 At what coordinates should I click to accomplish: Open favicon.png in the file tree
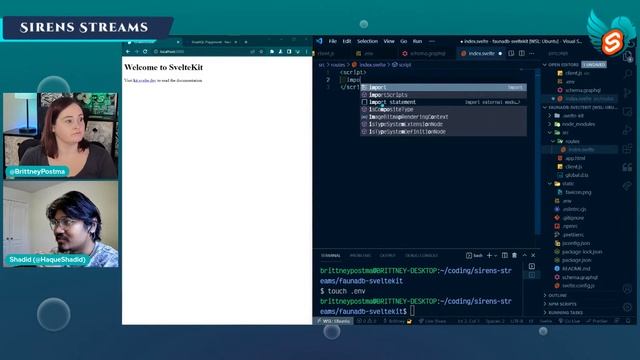[578, 192]
